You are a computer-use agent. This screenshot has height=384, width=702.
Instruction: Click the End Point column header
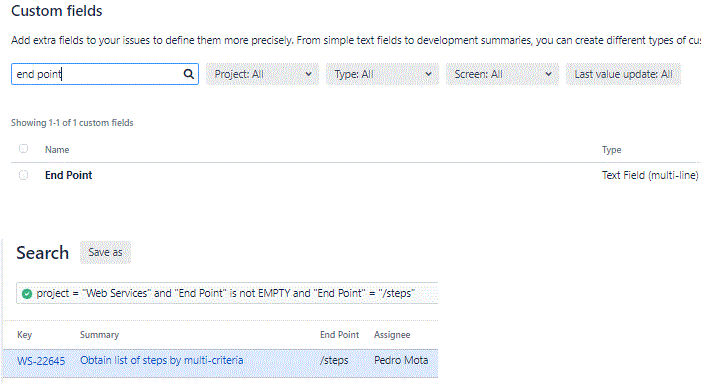[x=339, y=335]
